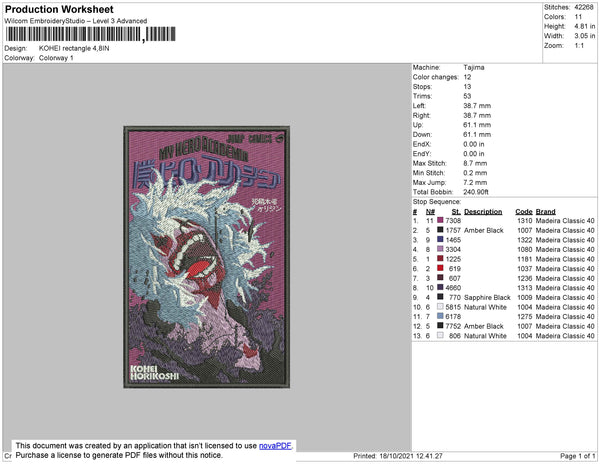Pick the bright red swatch code 1037

point(440,268)
